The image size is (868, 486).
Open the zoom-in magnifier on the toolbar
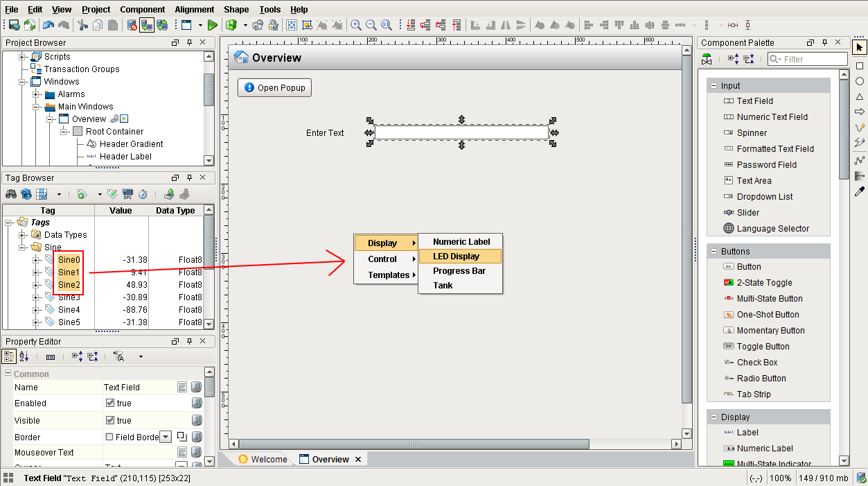pos(355,25)
